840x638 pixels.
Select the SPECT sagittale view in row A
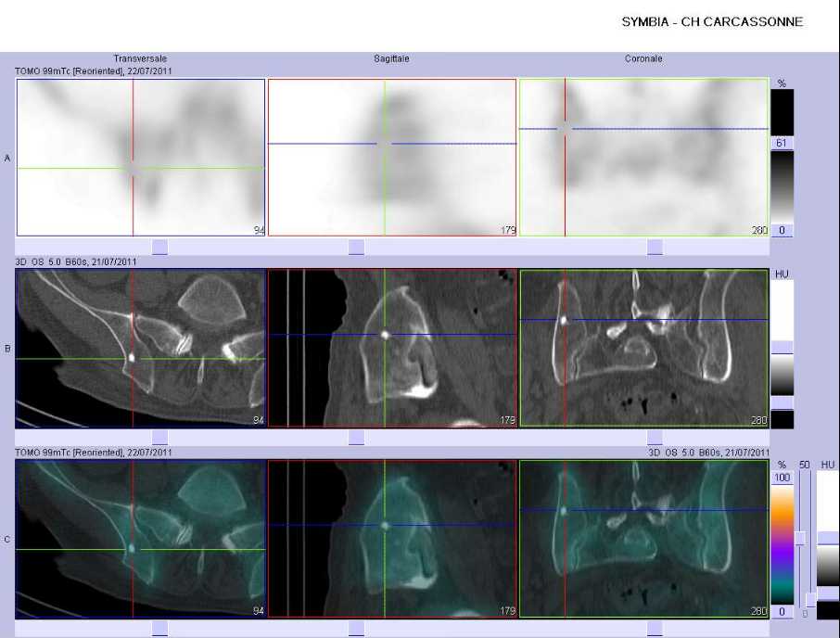click(x=392, y=158)
